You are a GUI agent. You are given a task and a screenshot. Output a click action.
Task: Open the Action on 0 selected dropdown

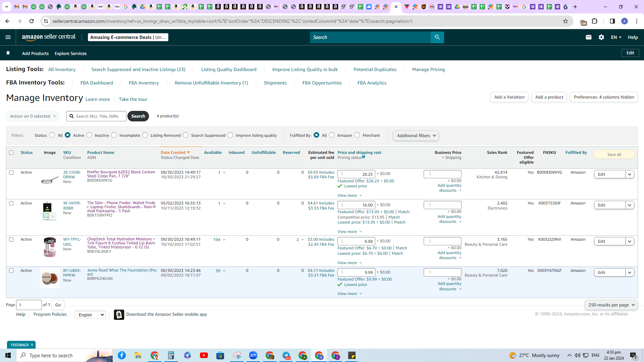point(33,116)
